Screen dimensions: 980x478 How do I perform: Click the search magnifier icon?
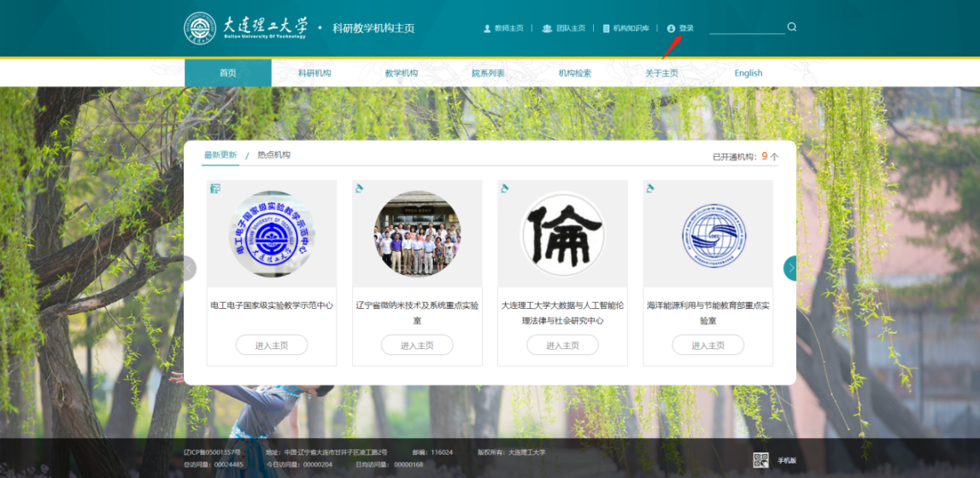(x=792, y=26)
